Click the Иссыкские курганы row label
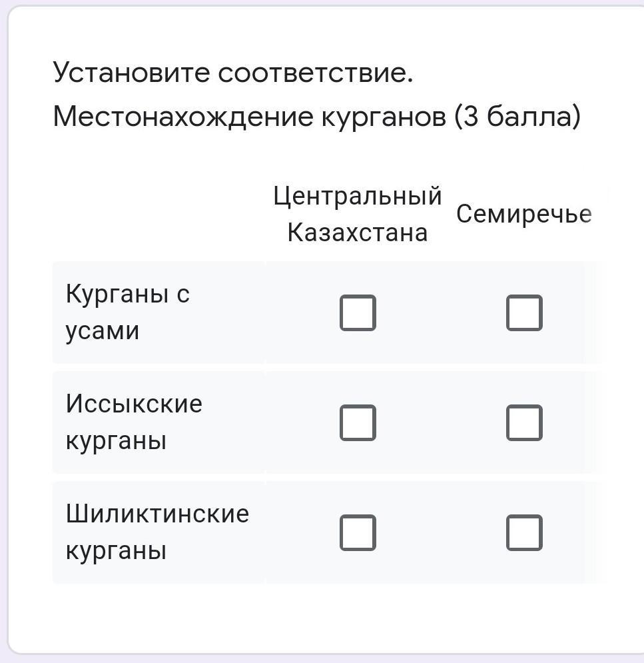 (x=134, y=422)
